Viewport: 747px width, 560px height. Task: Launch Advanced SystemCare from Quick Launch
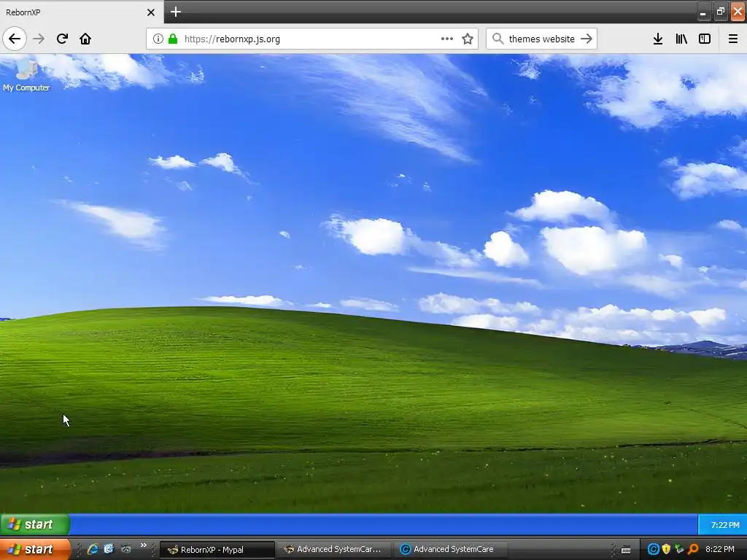pos(109,549)
